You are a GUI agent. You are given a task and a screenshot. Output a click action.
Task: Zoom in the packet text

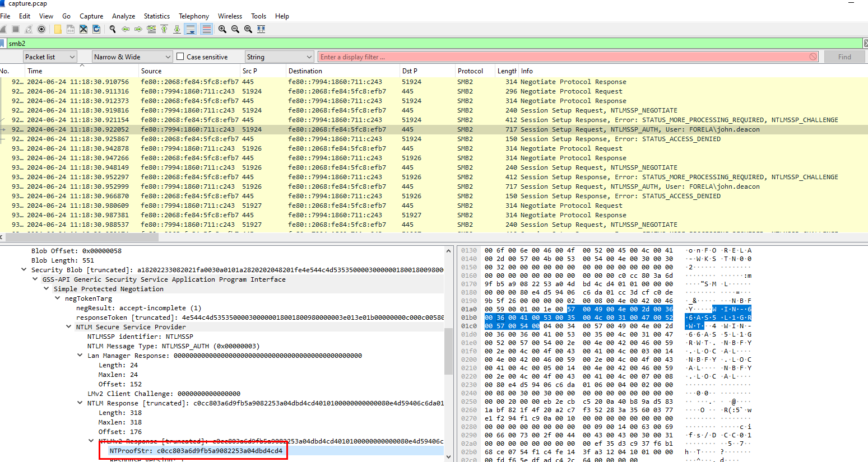coord(222,29)
